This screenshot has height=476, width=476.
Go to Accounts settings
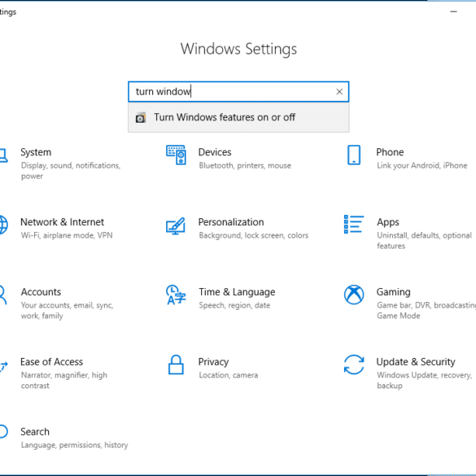(x=41, y=292)
